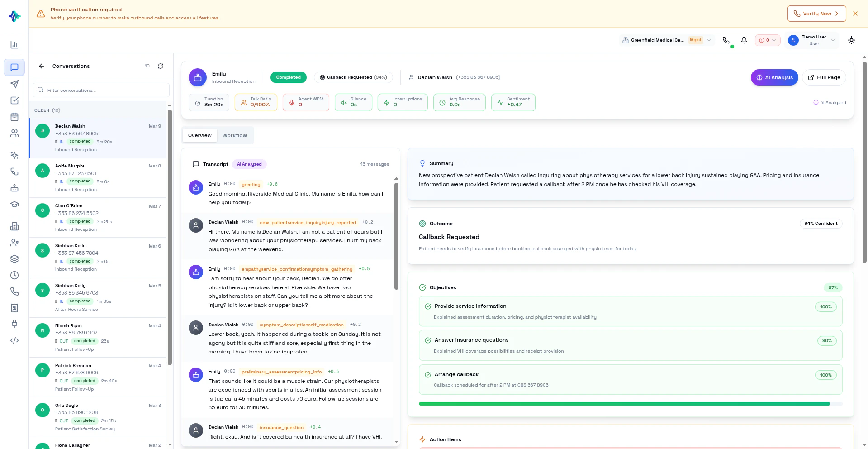Dismiss the phone verification banner
This screenshot has height=449, width=868.
coord(855,14)
